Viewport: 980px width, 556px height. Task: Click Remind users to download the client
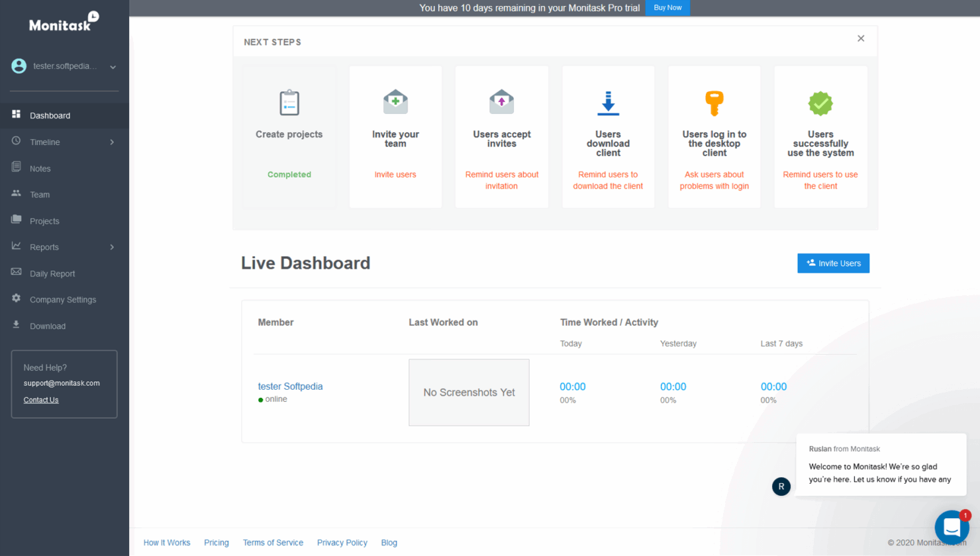coord(608,180)
